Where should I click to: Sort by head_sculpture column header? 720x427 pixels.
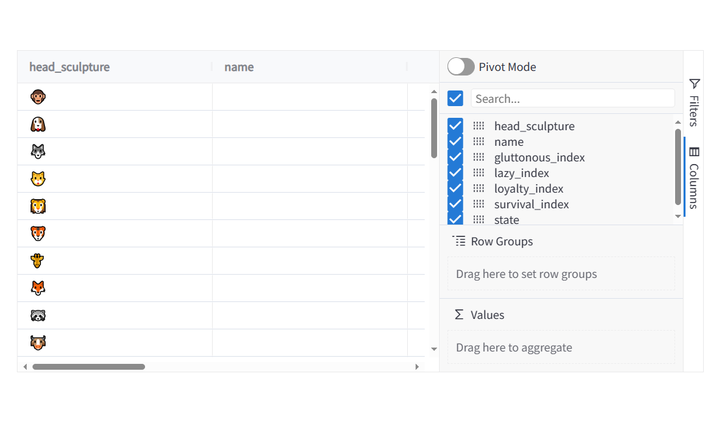click(70, 67)
